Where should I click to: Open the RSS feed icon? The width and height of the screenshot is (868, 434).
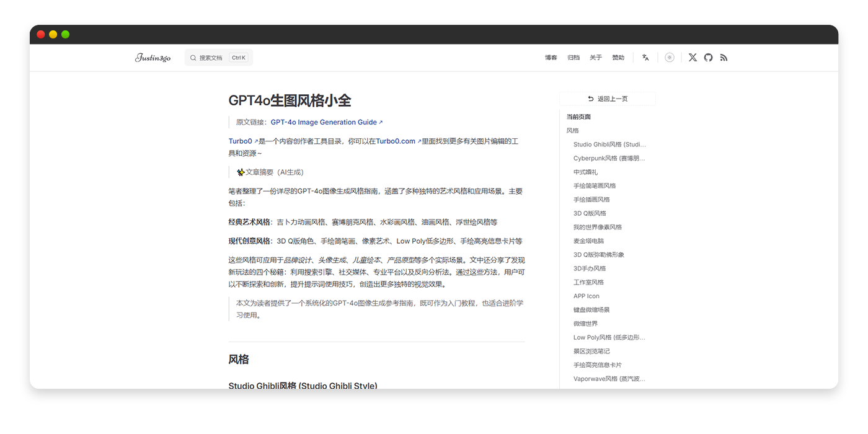click(x=724, y=58)
